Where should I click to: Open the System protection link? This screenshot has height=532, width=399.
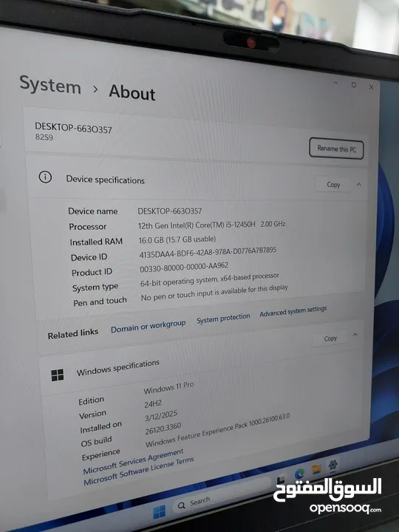coord(223,318)
